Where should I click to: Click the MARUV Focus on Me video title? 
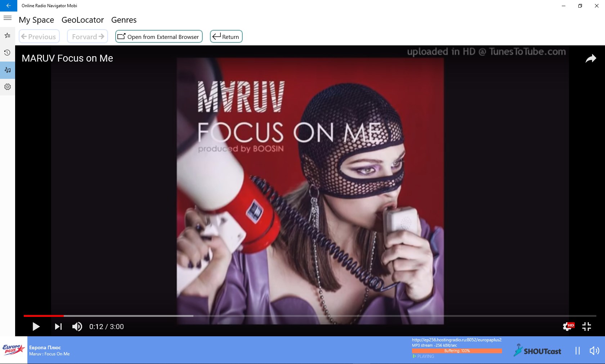click(67, 58)
